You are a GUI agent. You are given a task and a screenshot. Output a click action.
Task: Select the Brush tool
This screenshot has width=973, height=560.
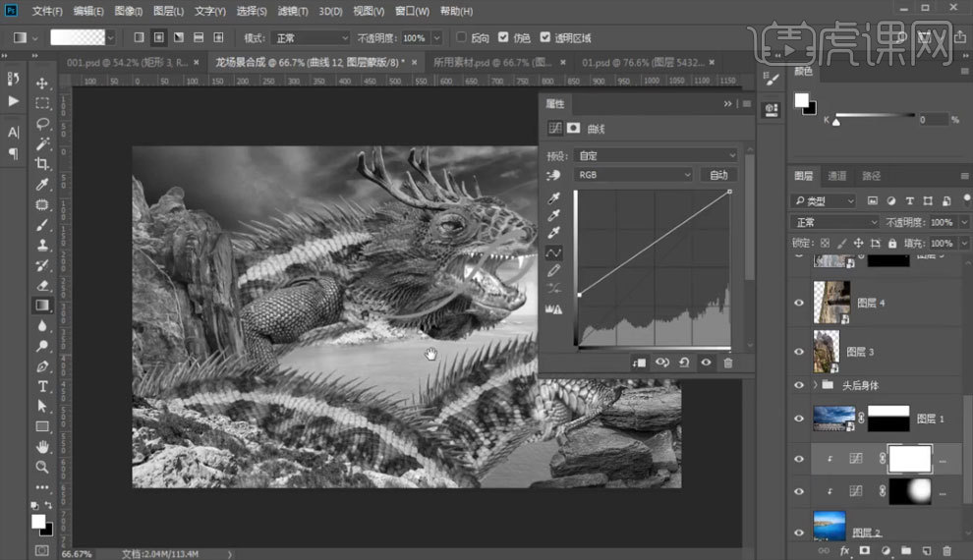(x=42, y=225)
